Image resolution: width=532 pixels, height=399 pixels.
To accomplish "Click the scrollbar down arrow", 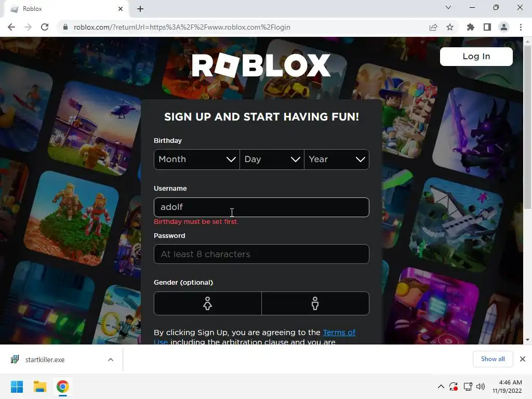I will coord(527,340).
